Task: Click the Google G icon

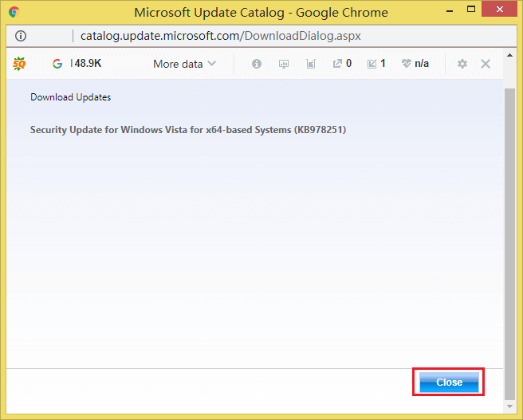Action: (x=57, y=64)
